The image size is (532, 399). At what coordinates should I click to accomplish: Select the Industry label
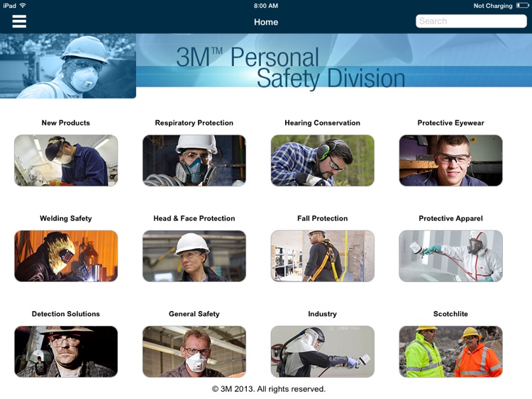[x=322, y=314]
